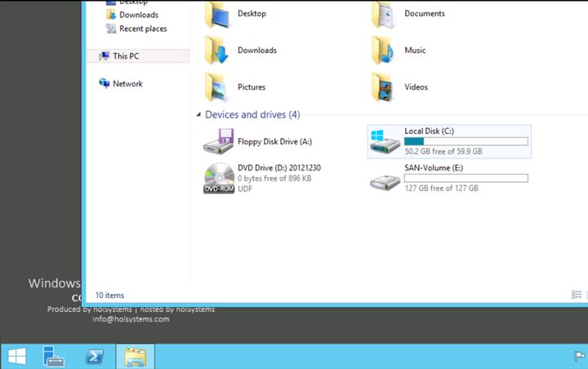Select the Local Disk (C:) drive icon

pyautogui.click(x=385, y=141)
